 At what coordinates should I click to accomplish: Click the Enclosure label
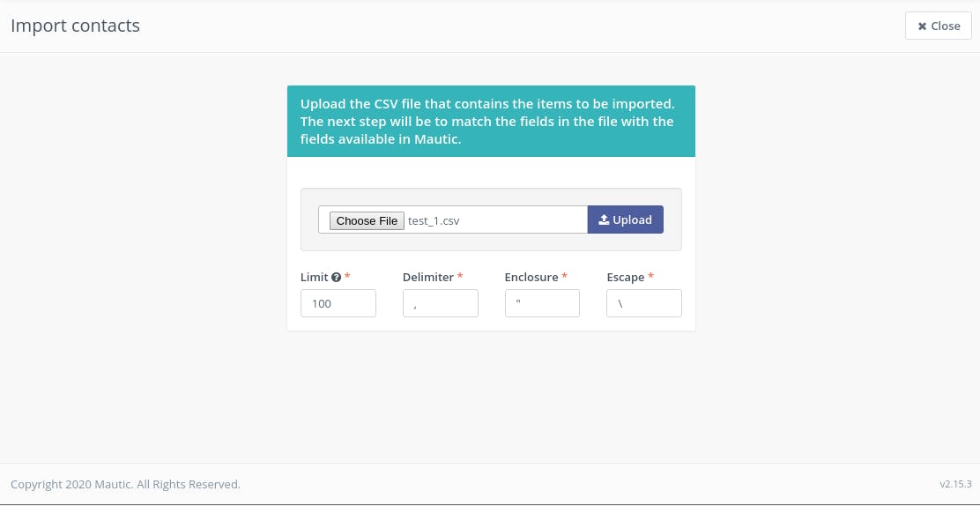tap(531, 277)
